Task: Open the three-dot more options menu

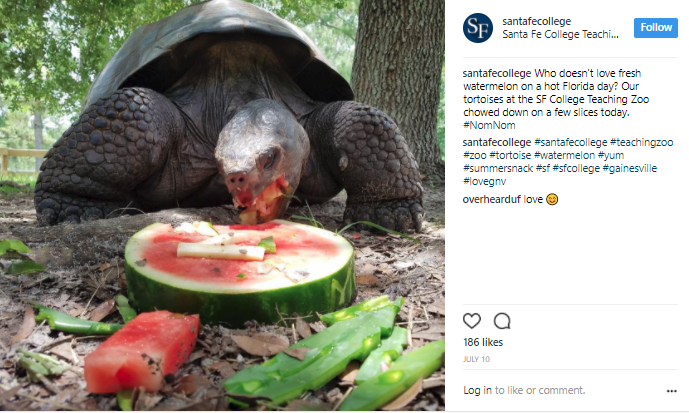Action: [671, 391]
